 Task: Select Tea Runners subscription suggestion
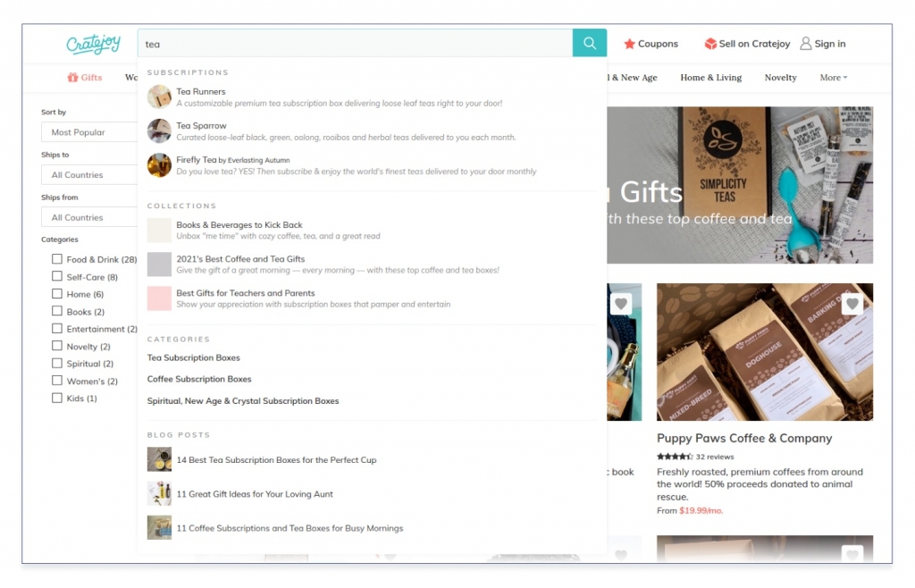(373, 97)
